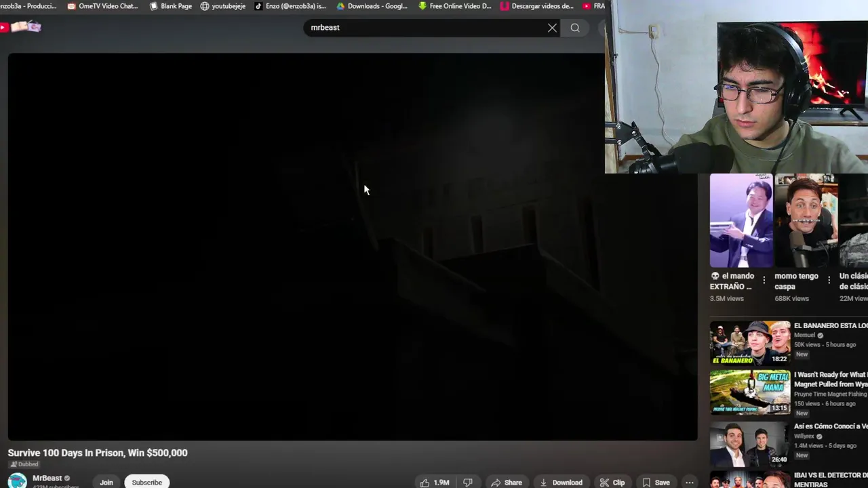868x488 pixels.
Task: Open the Blank Page bookmark
Action: pos(170,6)
